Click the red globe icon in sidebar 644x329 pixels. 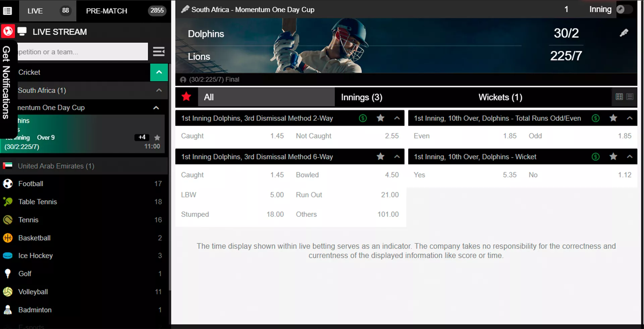click(x=7, y=31)
